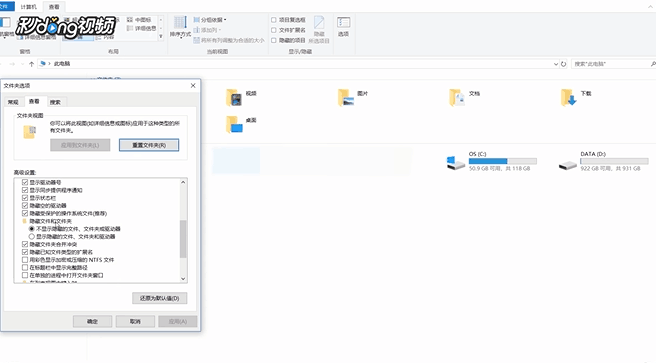
Task: Switch to 常规 tab in dialog
Action: (13, 102)
